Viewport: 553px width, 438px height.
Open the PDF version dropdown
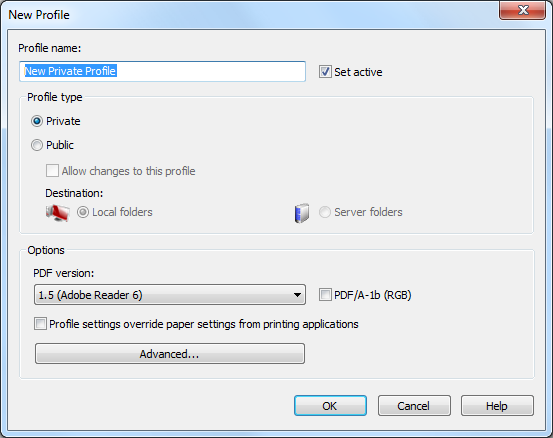(170, 294)
